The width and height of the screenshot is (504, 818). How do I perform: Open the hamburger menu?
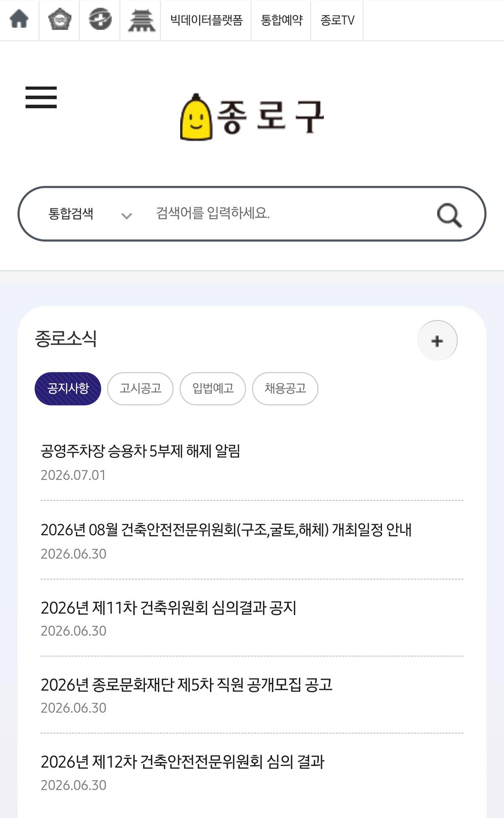tap(41, 97)
